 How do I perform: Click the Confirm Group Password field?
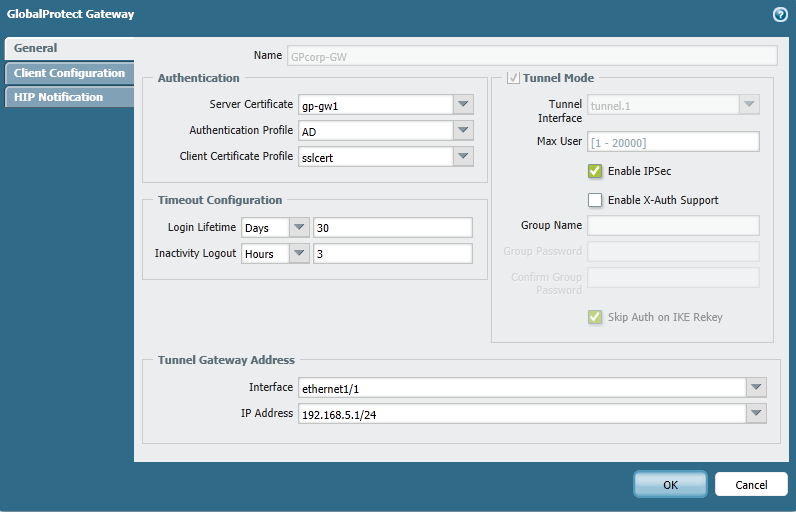click(673, 278)
